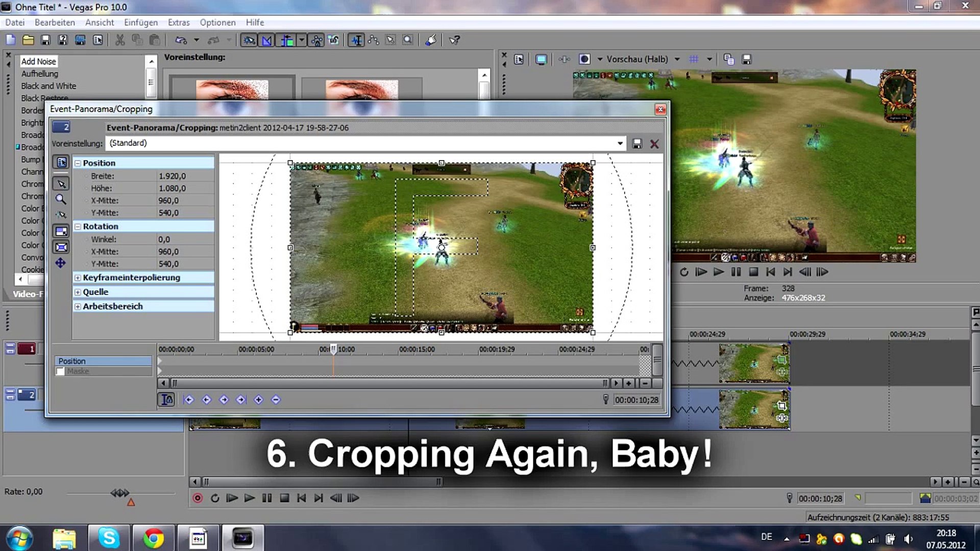Click the Add Noise effect in the plugin list
The height and width of the screenshot is (551, 980).
click(x=38, y=61)
